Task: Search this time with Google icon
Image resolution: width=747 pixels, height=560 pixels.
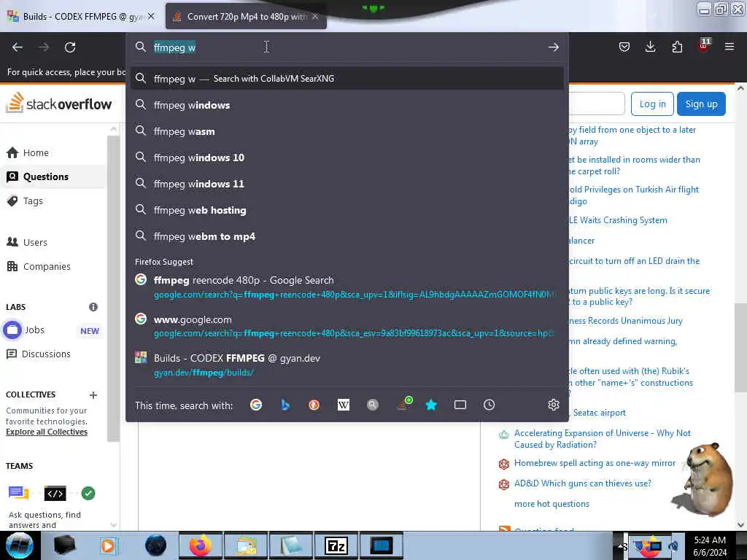Action: click(256, 405)
